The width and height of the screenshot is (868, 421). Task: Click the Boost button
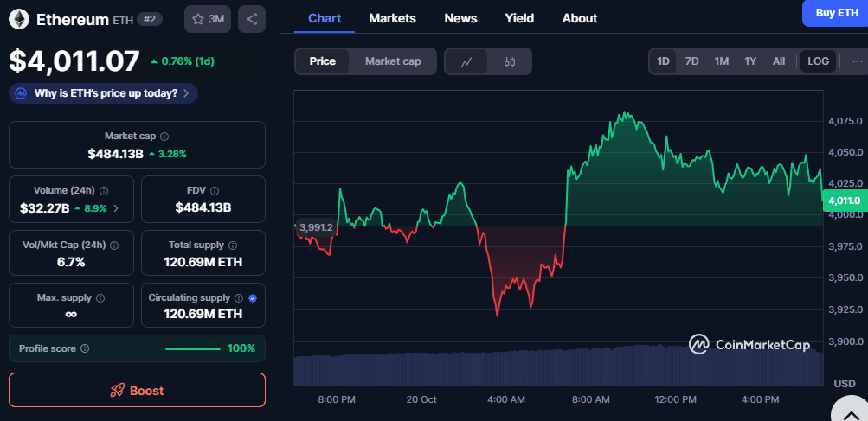[x=137, y=391]
